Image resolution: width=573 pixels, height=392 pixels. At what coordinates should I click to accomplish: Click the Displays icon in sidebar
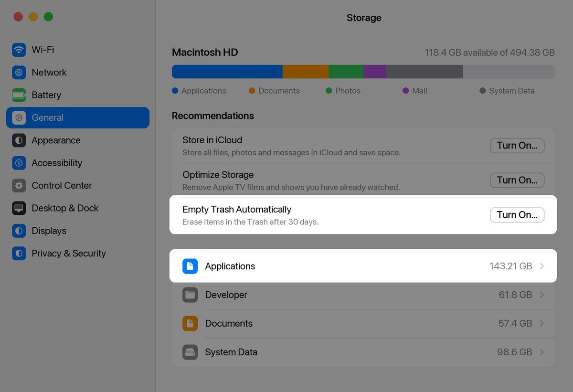pyautogui.click(x=19, y=231)
